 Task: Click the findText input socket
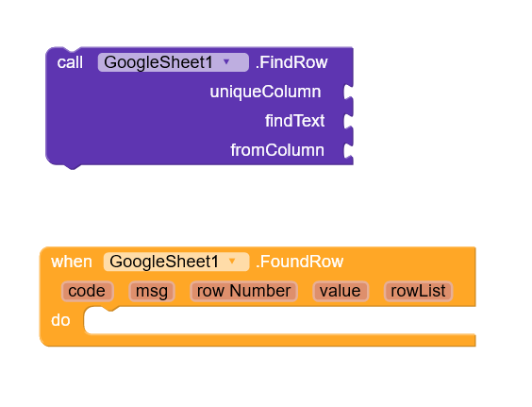(x=348, y=121)
